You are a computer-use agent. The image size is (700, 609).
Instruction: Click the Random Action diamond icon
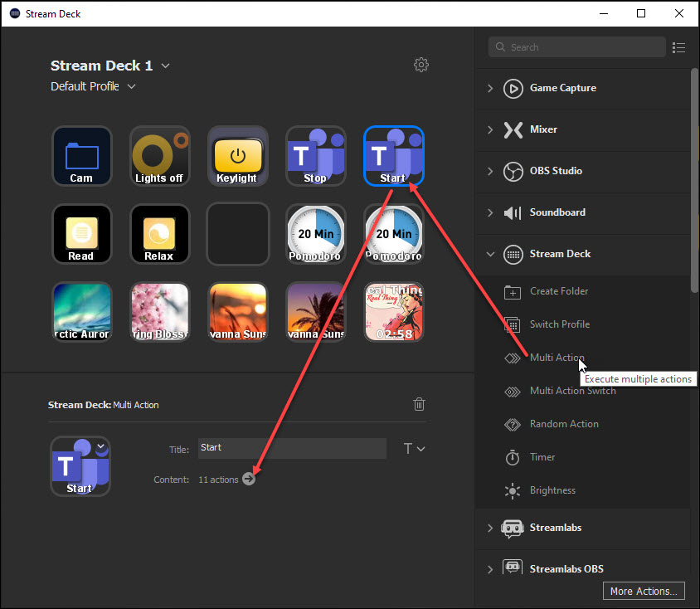pyautogui.click(x=513, y=425)
